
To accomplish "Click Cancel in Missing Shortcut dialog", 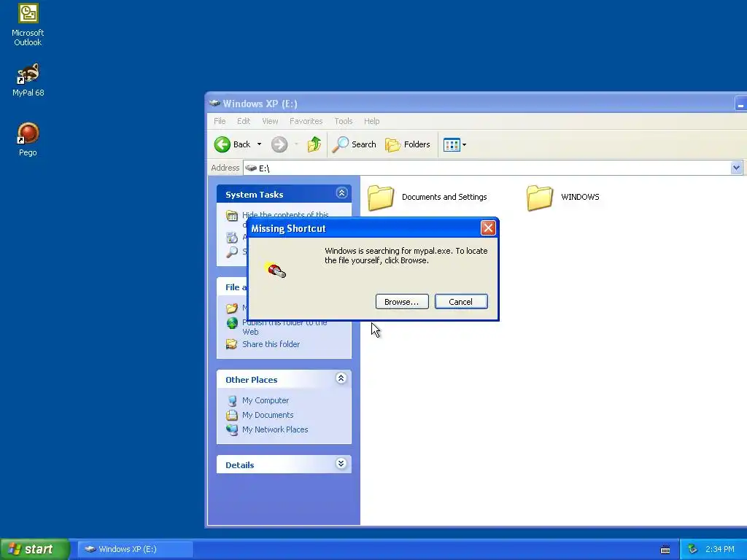I will [x=461, y=301].
